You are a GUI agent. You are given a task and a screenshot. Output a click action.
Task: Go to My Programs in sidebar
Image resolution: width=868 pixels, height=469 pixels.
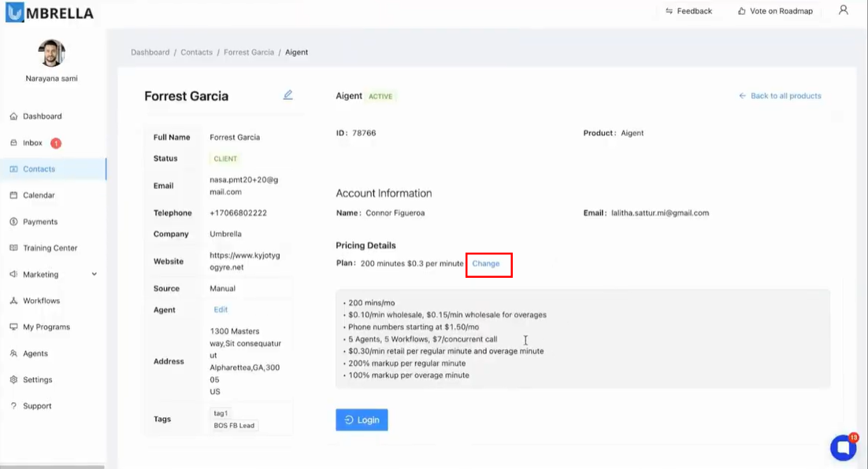pyautogui.click(x=46, y=327)
